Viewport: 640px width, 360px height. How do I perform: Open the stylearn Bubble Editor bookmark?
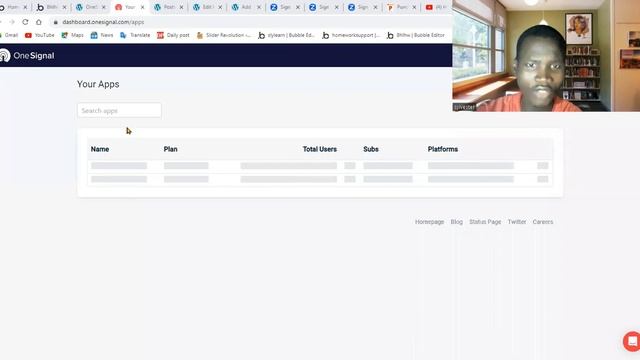coord(286,36)
